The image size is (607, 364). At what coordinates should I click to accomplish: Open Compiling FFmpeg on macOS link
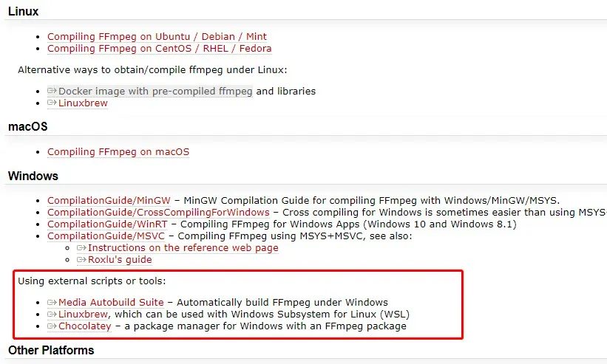pyautogui.click(x=118, y=152)
